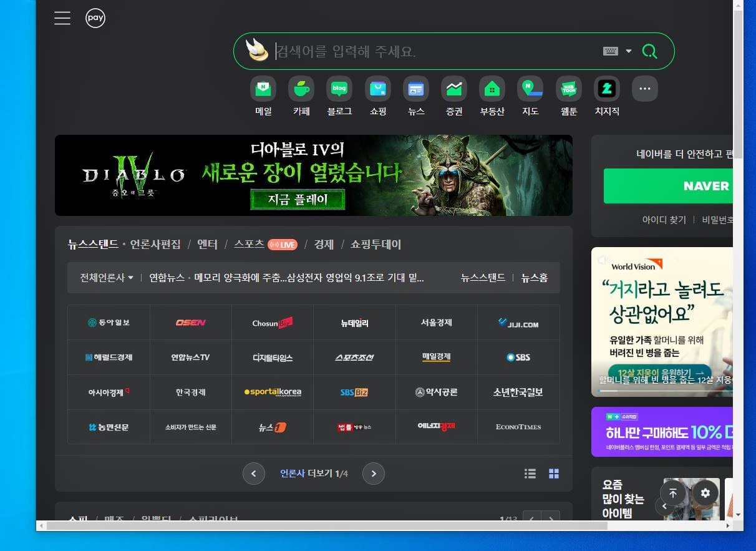The width and height of the screenshot is (756, 551).
Task: Open the hamburger menu icon
Action: pos(62,18)
